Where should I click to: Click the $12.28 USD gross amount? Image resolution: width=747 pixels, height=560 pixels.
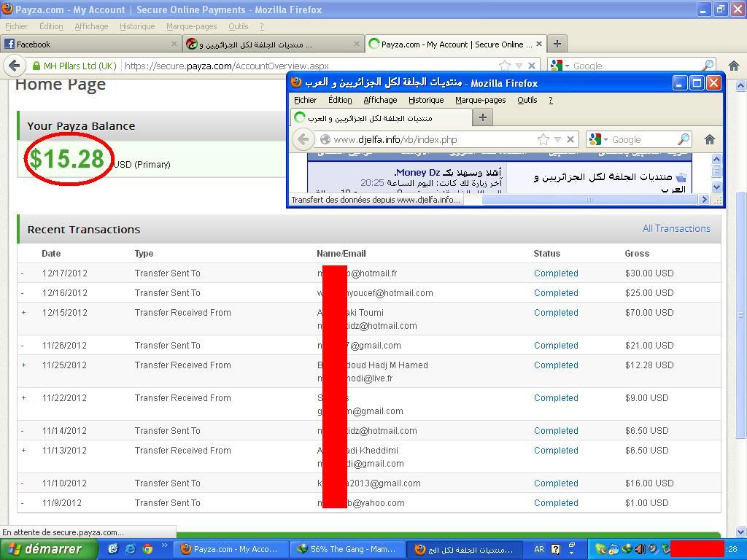pos(649,365)
